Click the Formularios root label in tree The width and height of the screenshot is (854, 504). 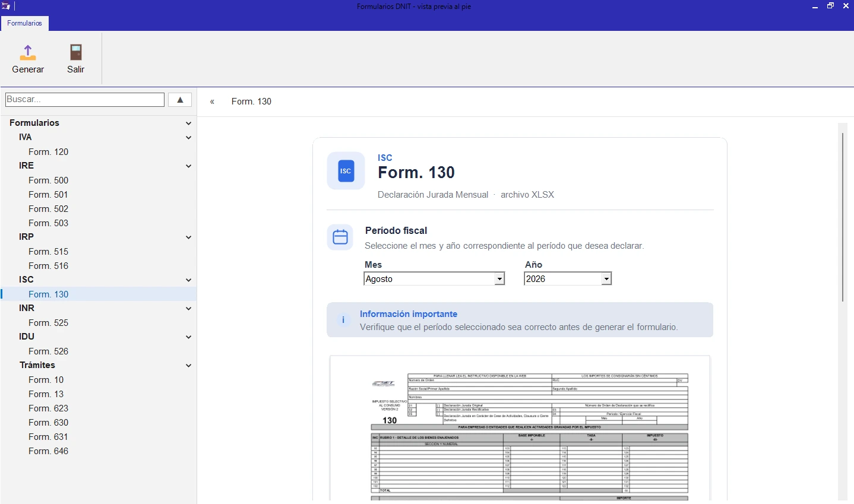[34, 123]
